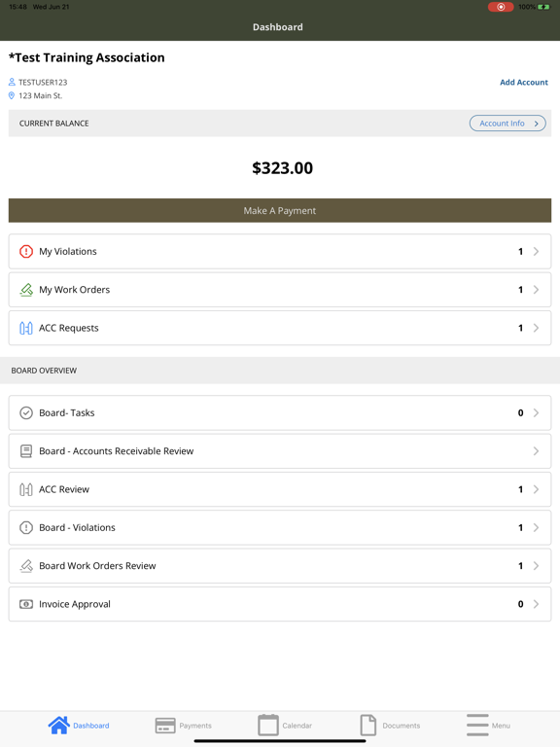Tap the Board - Violations exclamation icon
The height and width of the screenshot is (747, 560).
[x=26, y=527]
